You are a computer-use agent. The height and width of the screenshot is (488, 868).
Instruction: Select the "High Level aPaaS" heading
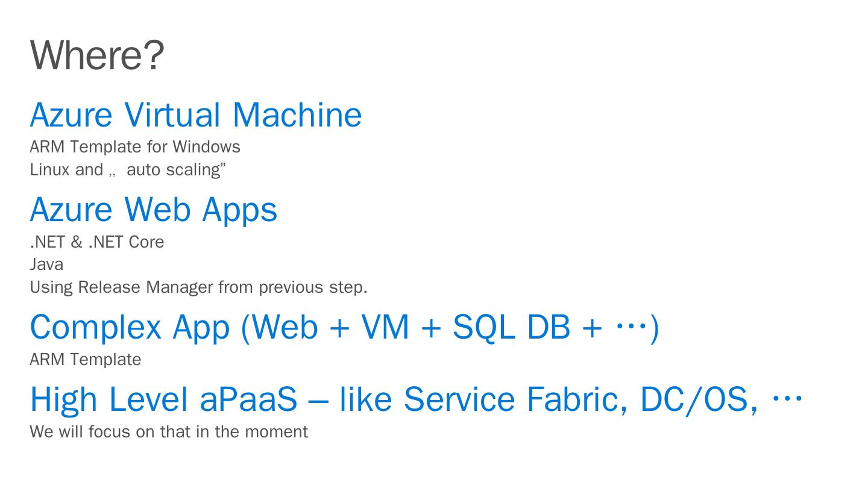point(163,399)
